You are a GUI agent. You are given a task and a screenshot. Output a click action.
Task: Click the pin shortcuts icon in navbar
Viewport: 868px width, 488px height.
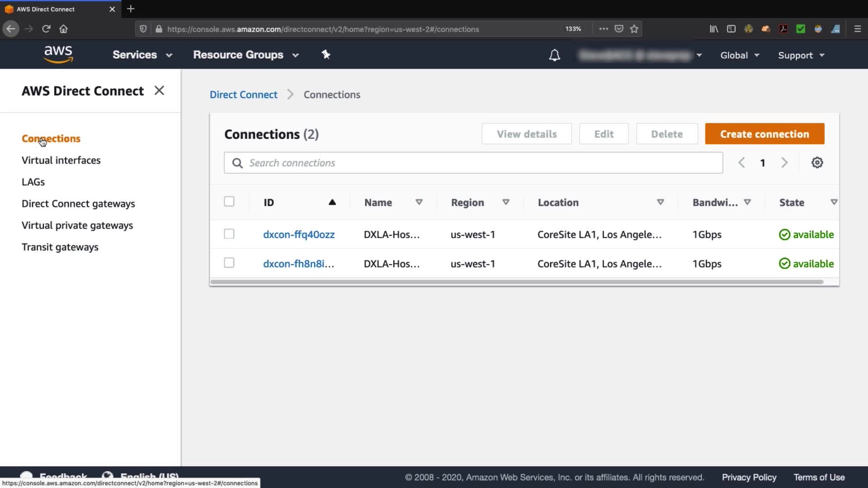(326, 55)
